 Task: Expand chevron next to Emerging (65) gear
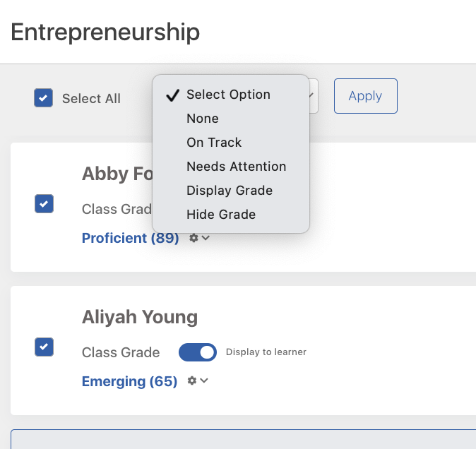(204, 381)
